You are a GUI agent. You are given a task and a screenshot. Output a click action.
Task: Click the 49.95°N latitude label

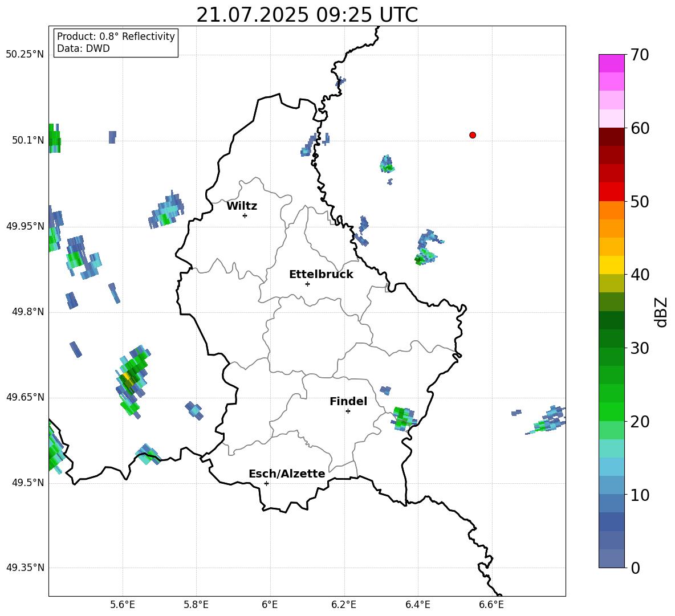(x=25, y=226)
